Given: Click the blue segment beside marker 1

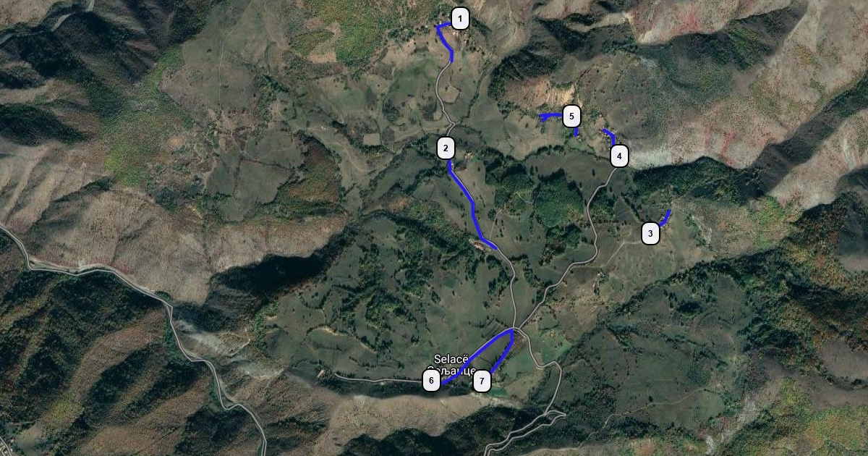Looking at the screenshot, I should 446,41.
